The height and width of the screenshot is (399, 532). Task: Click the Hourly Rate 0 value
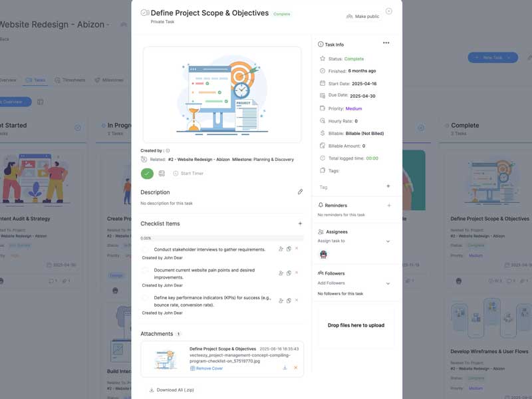tap(356, 121)
